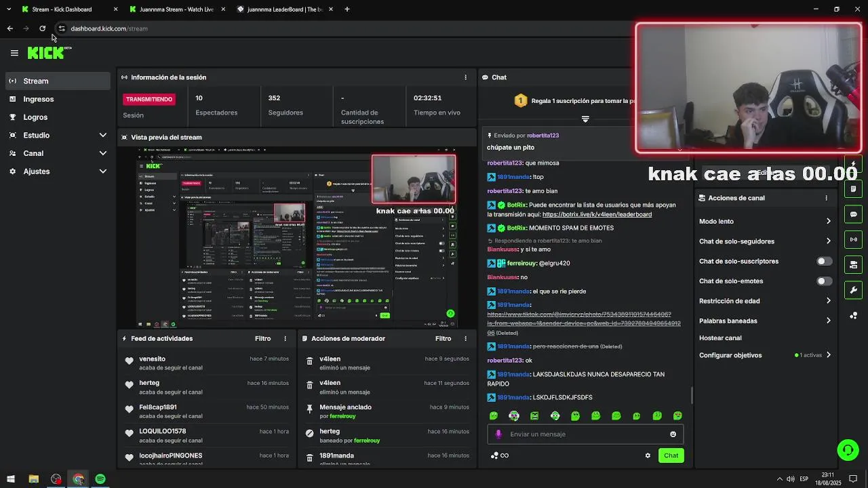
Task: Open Spotify from the taskbar
Action: click(x=100, y=479)
